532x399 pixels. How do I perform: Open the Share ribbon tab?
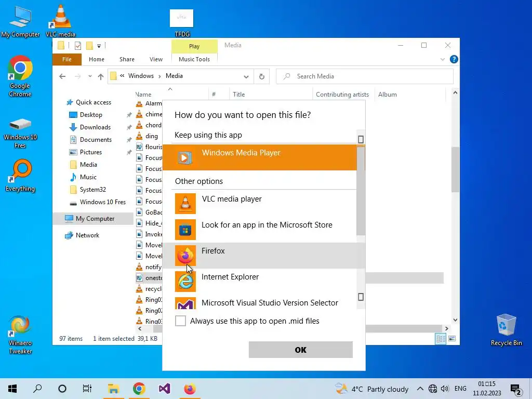pos(127,59)
